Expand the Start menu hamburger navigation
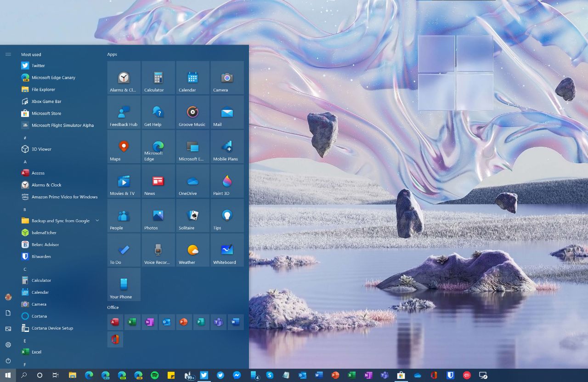The width and height of the screenshot is (588, 382). pos(8,54)
